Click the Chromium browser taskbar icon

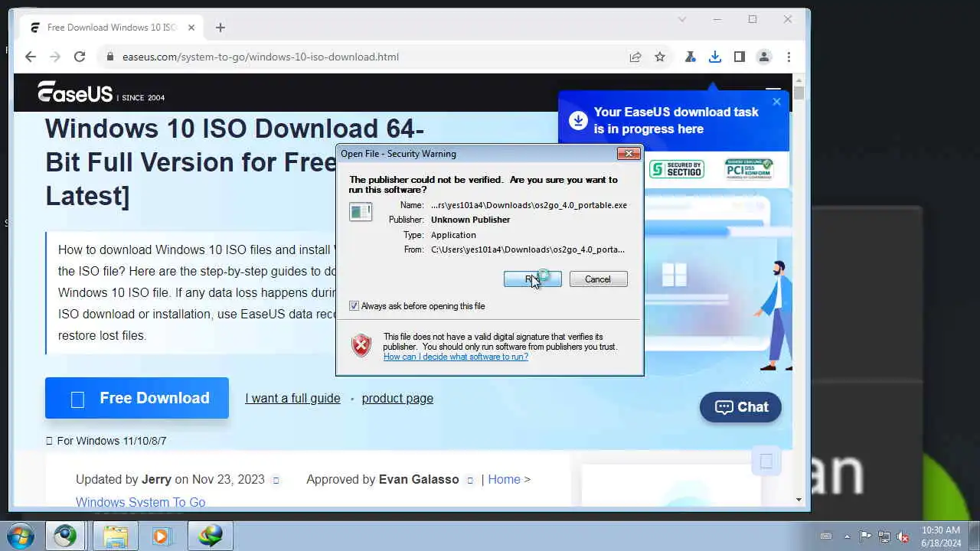click(x=65, y=536)
